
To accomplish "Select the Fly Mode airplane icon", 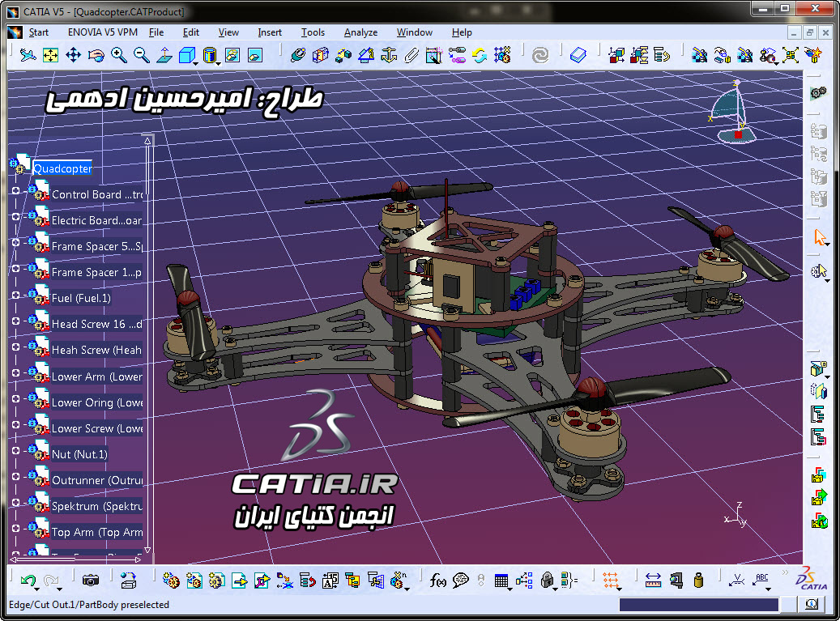I will [x=28, y=54].
